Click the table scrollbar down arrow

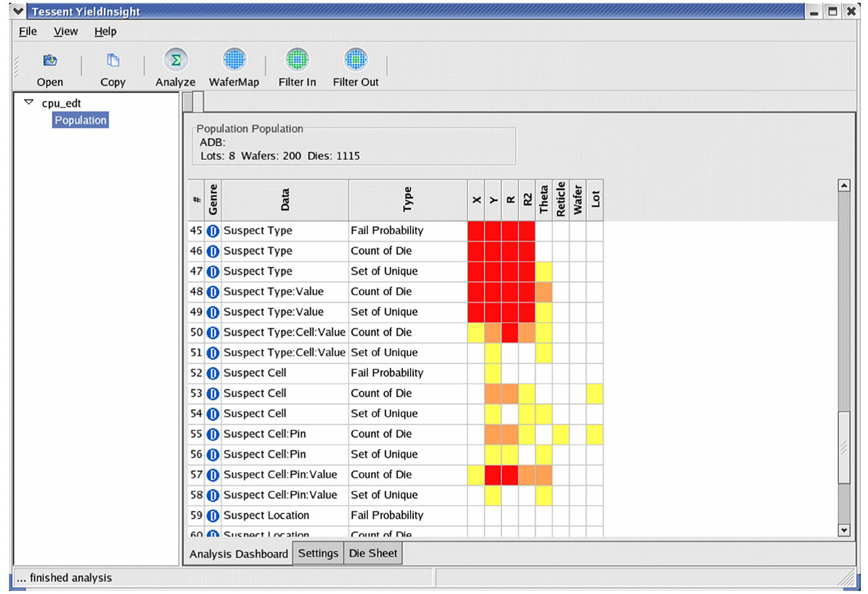coord(844,530)
